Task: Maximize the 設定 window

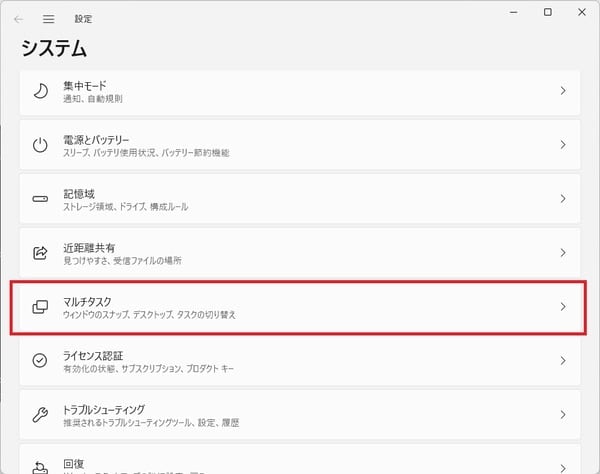Action: (x=548, y=12)
